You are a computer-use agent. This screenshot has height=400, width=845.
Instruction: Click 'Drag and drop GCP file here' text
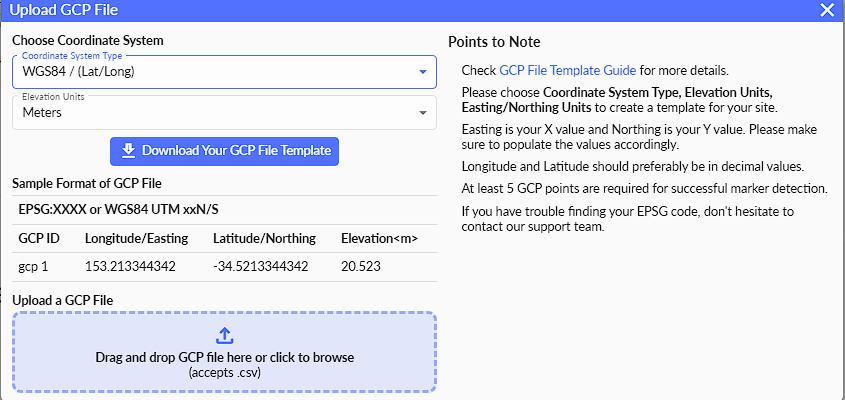click(x=225, y=357)
